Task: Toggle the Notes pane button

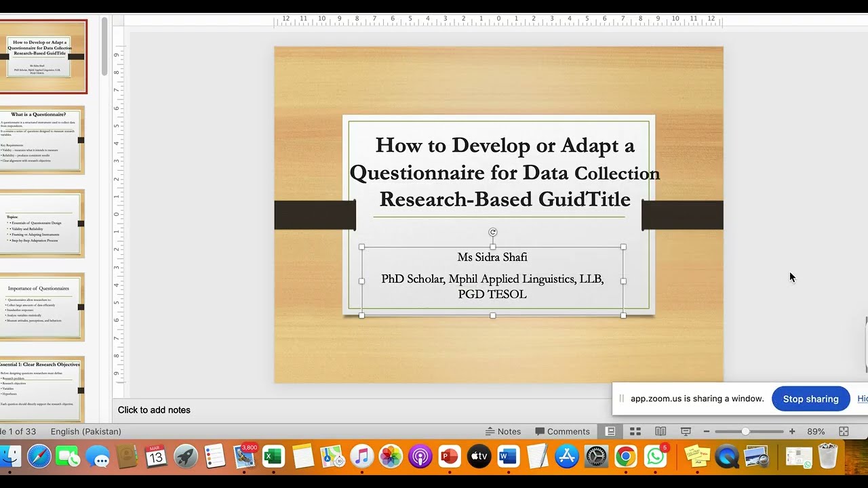Action: tap(503, 431)
